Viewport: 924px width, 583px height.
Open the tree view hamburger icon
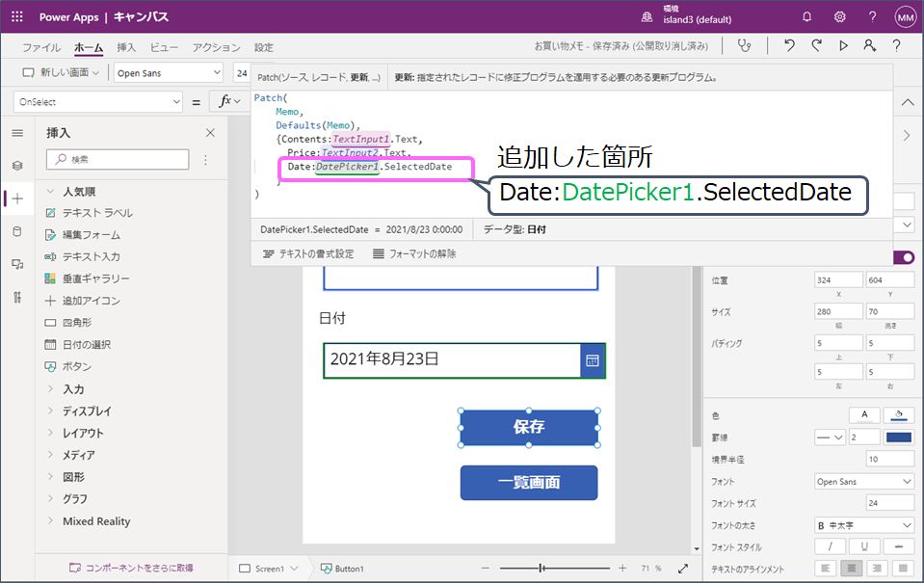tap(17, 133)
